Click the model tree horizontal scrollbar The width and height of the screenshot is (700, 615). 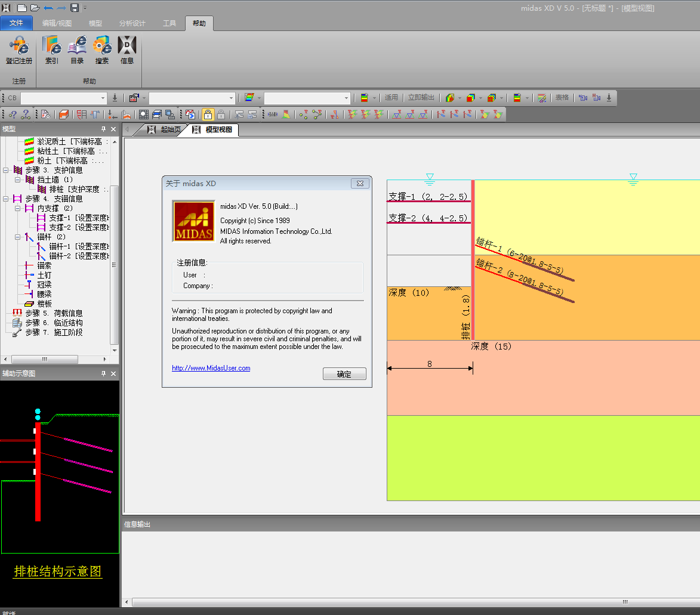(x=45, y=359)
